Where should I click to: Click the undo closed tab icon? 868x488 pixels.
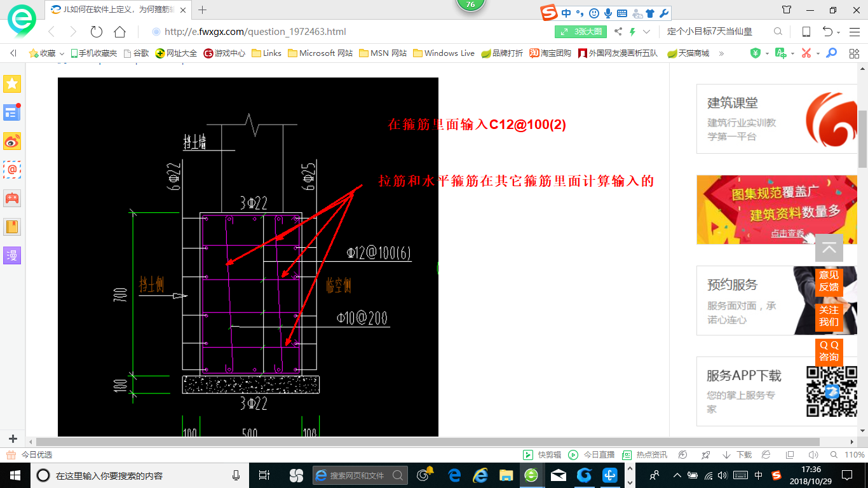click(827, 32)
